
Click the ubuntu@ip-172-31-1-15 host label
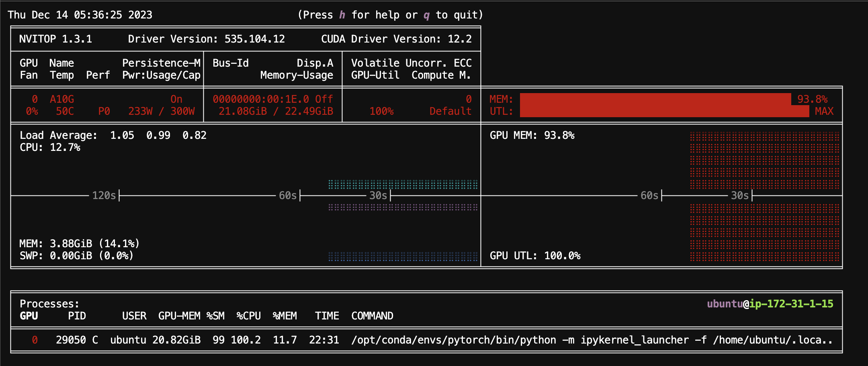(x=770, y=304)
